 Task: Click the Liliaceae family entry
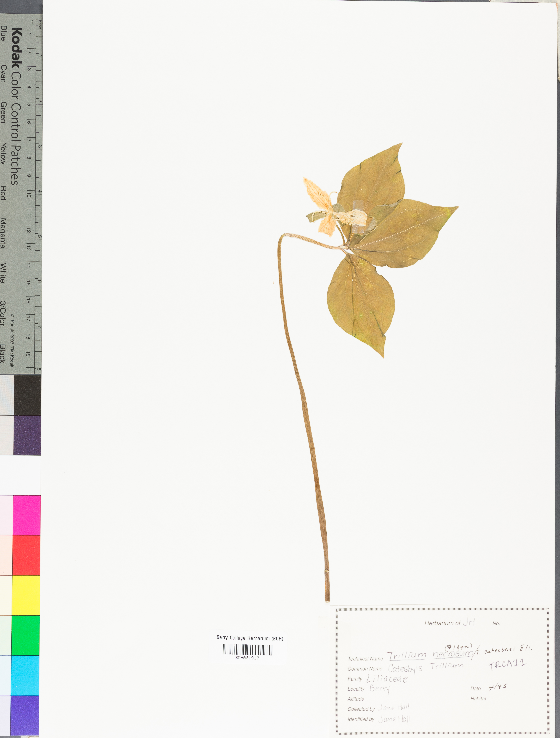pyautogui.click(x=387, y=678)
